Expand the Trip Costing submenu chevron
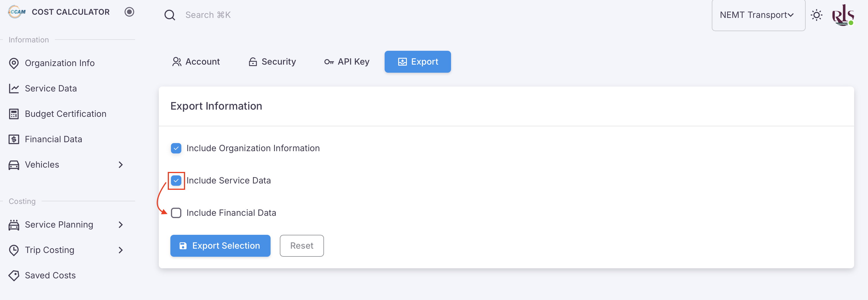Viewport: 868px width, 300px height. click(x=121, y=250)
